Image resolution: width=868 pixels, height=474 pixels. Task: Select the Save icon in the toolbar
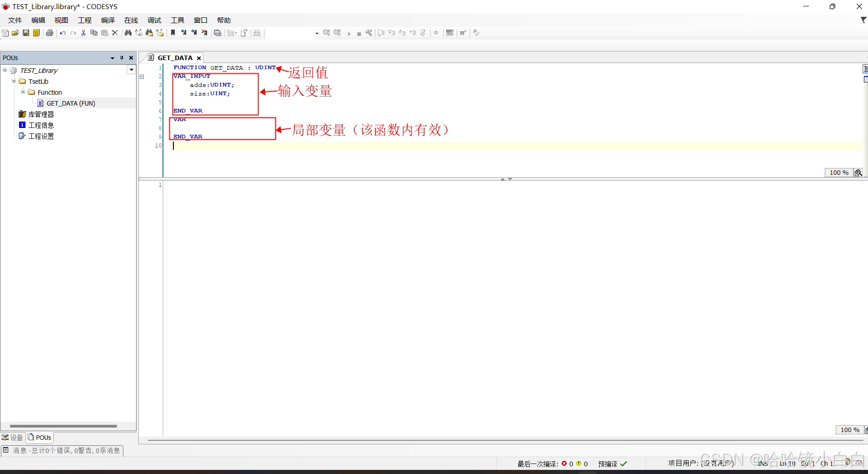[25, 32]
